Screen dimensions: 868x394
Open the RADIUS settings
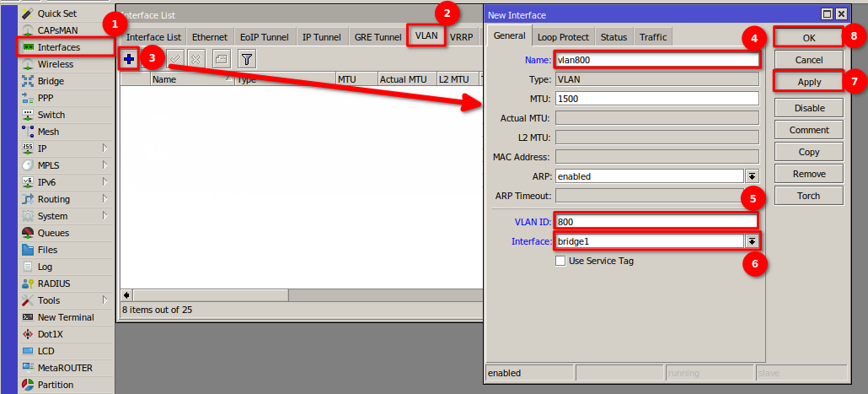pos(54,283)
